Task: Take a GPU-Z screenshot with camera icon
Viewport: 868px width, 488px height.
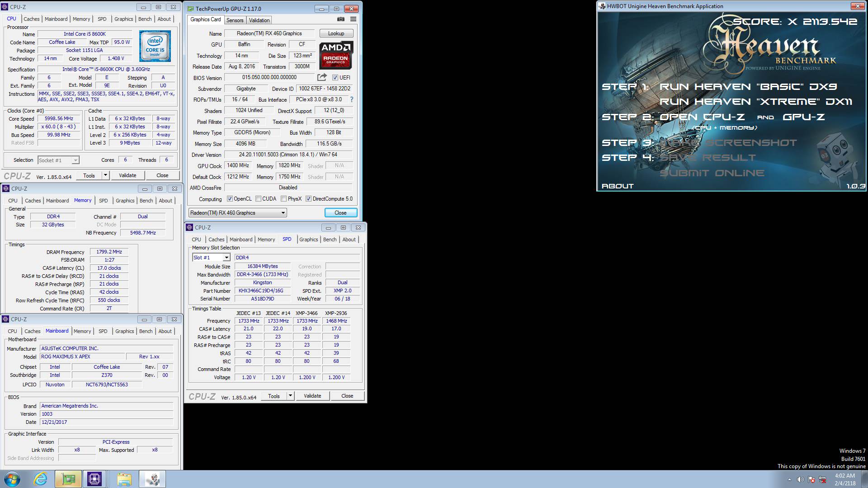Action: [x=341, y=19]
